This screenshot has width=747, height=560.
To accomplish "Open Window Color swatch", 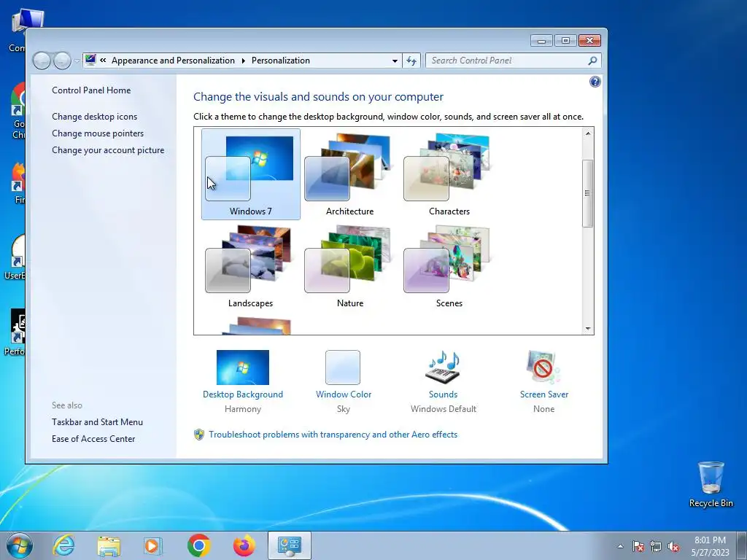I will 343,367.
